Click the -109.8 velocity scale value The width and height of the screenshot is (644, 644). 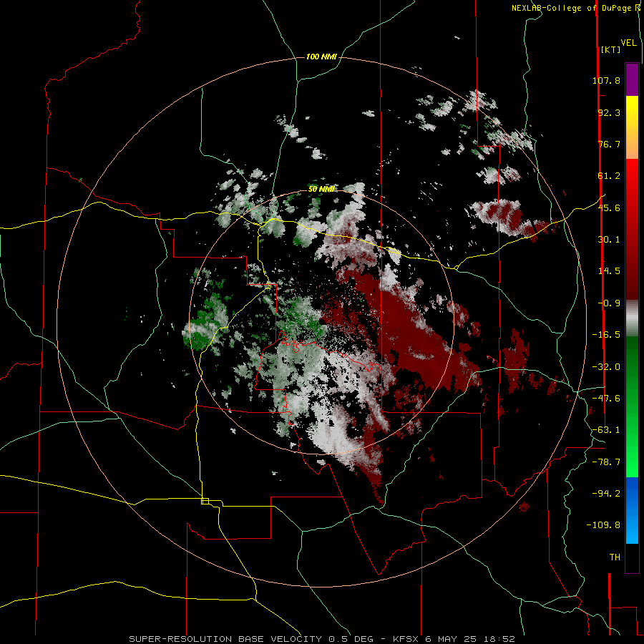click(x=604, y=525)
